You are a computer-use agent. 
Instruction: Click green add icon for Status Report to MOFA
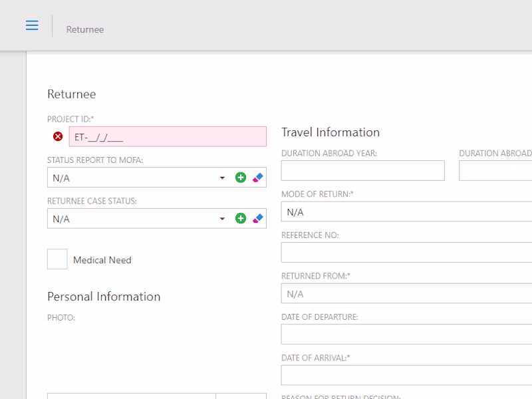(x=241, y=178)
